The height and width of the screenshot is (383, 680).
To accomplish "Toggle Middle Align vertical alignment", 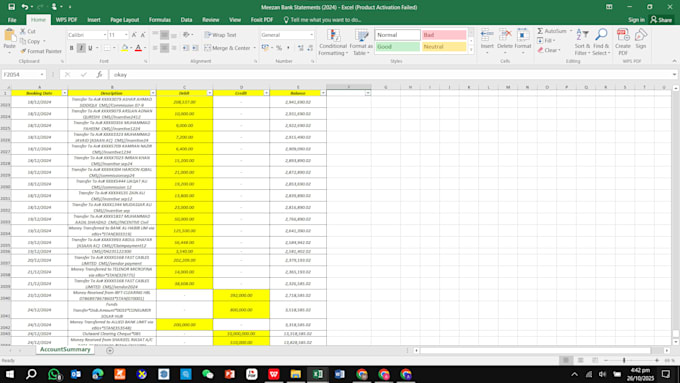I will tap(164, 35).
